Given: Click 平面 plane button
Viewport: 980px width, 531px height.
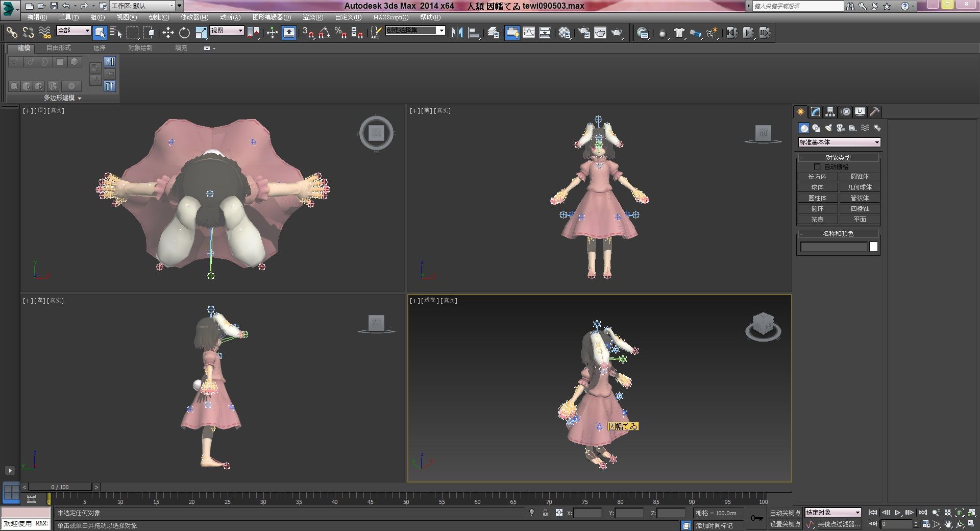Looking at the screenshot, I should 860,220.
